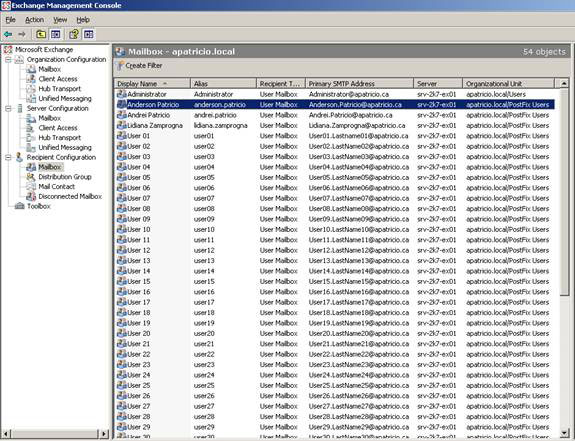The image size is (575, 441).
Task: Open the View menu
Action: tap(60, 20)
